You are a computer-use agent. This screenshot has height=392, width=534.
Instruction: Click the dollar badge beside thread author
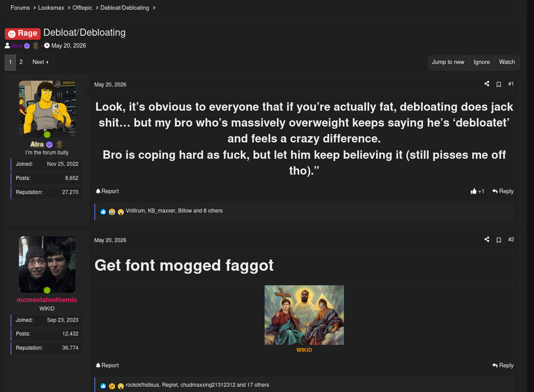click(36, 46)
